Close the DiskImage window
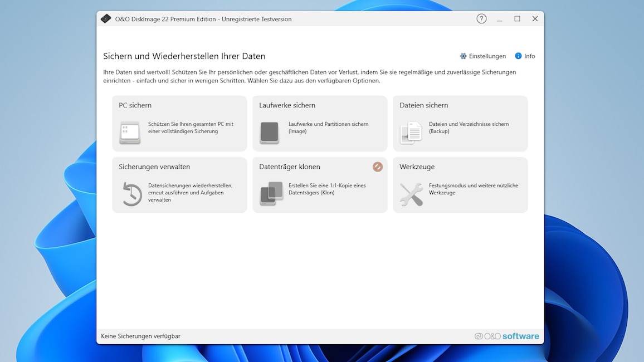The width and height of the screenshot is (644, 362). [x=535, y=19]
